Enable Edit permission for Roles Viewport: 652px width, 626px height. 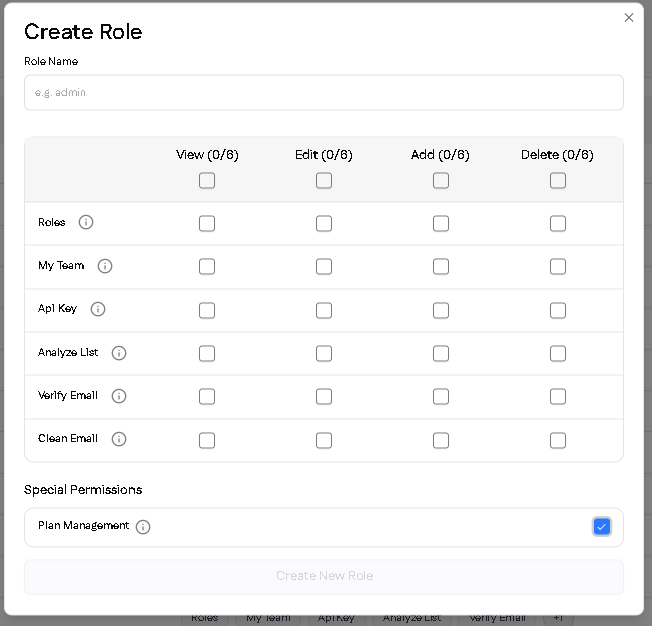click(324, 224)
